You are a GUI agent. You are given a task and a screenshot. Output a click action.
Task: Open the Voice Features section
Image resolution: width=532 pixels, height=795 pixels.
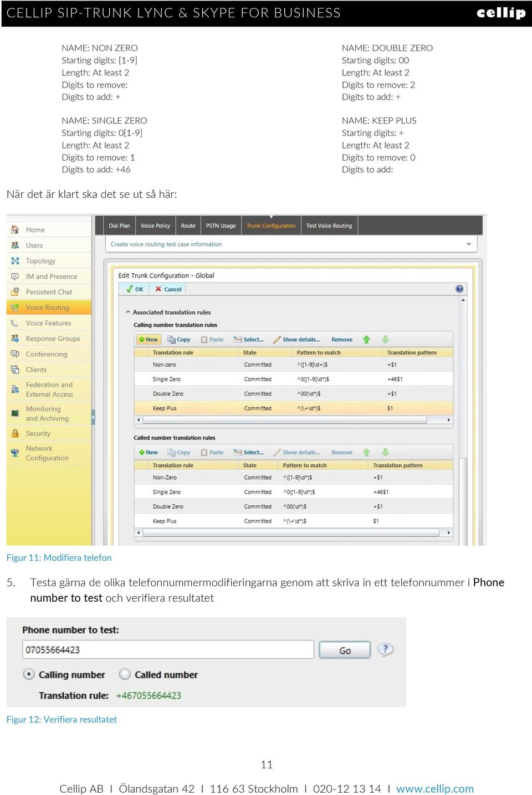pos(49,322)
